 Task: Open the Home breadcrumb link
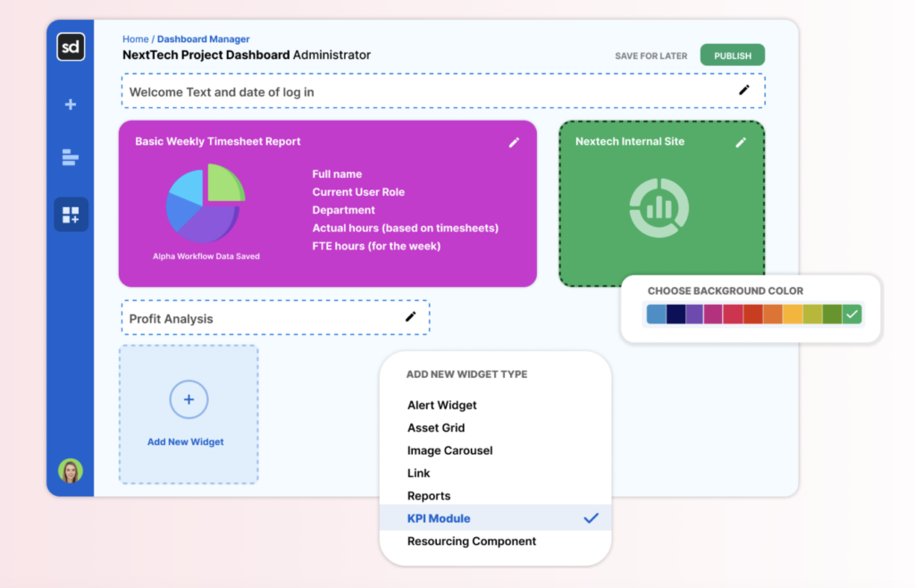(135, 39)
